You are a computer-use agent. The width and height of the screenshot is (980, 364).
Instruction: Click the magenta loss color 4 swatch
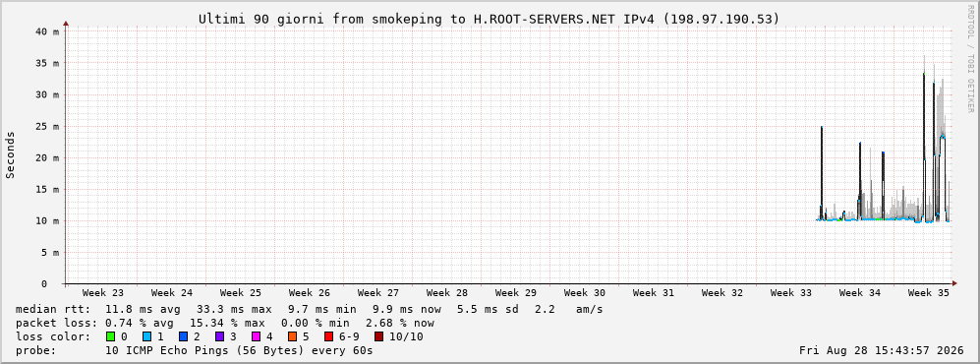click(256, 337)
